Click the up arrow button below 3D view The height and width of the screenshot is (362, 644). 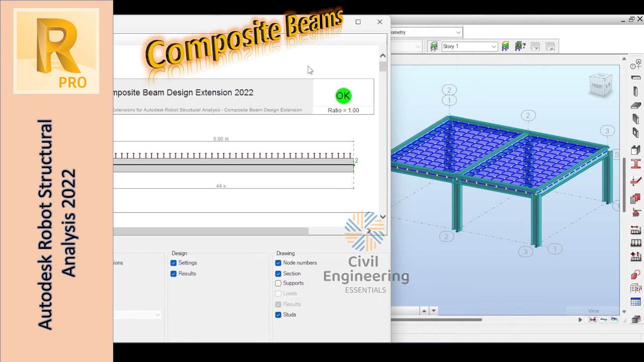click(424, 311)
